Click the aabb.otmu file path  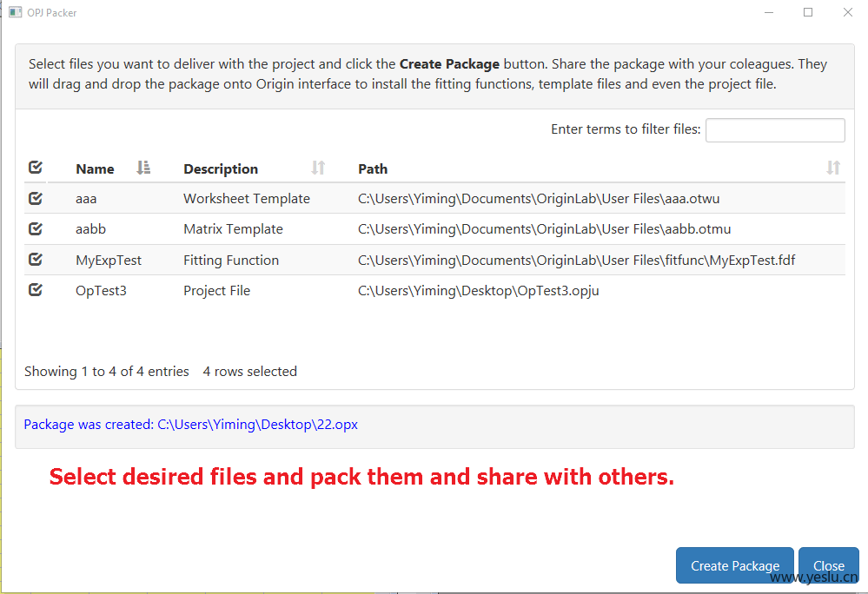point(544,229)
